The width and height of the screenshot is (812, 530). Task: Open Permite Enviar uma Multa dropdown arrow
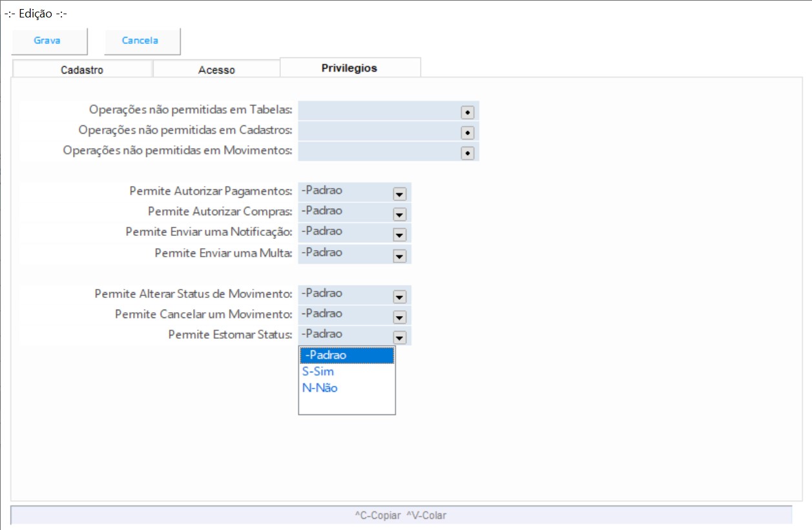point(399,256)
